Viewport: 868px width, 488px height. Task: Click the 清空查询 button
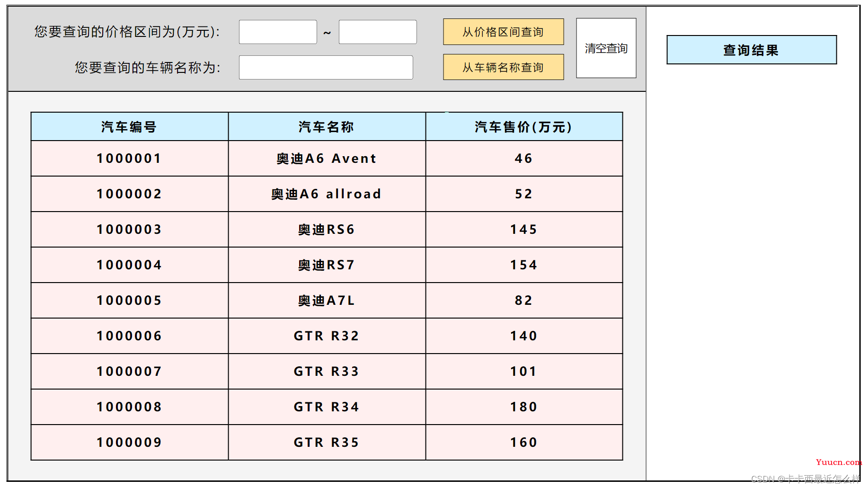pos(606,48)
